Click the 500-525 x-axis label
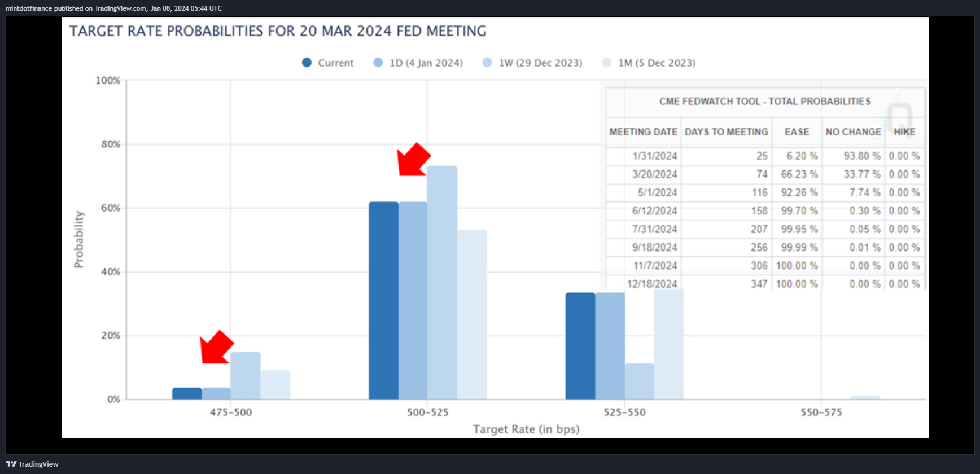Image resolution: width=980 pixels, height=474 pixels. coord(428,412)
